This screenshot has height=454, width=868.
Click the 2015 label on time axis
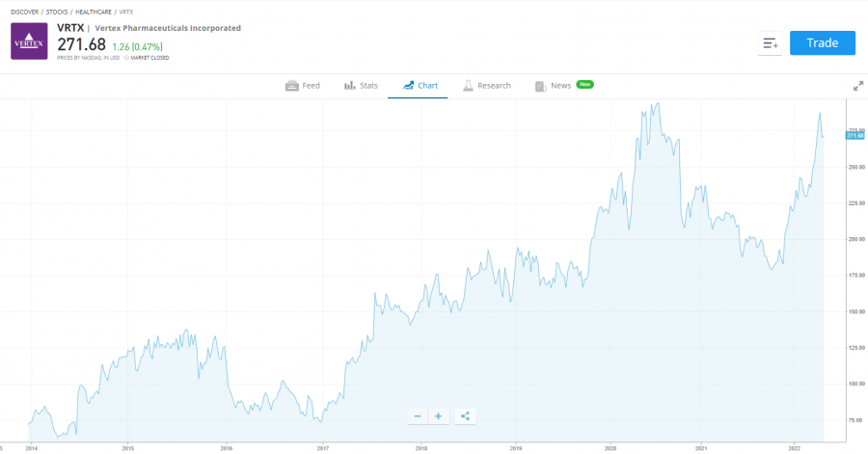(128, 448)
